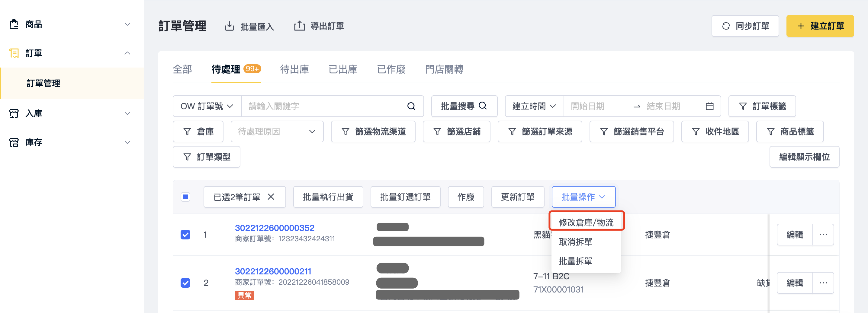Clear selection with X in 已選2筆訂單
Screen dimensions: 868x313
(271, 197)
